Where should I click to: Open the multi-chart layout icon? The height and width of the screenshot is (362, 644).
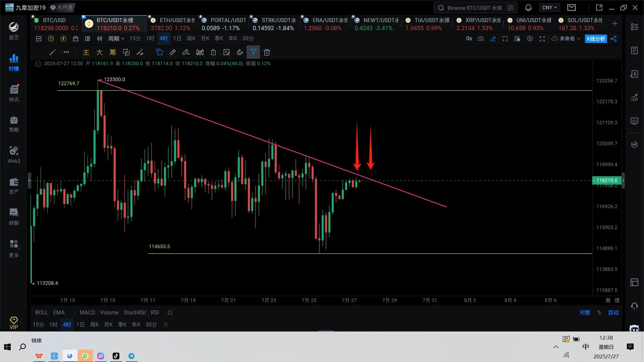click(x=88, y=39)
